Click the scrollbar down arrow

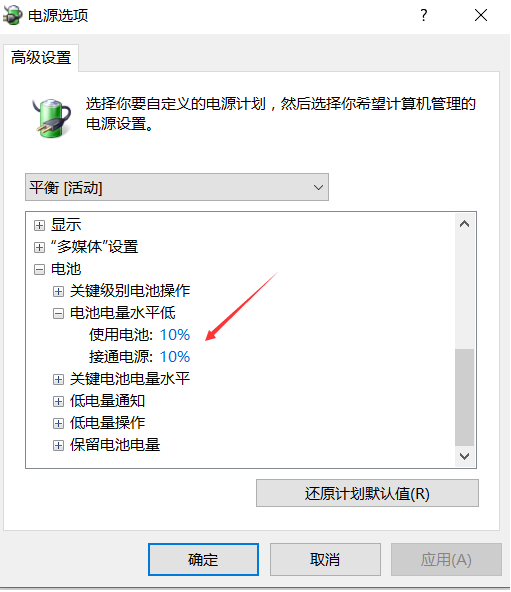465,456
